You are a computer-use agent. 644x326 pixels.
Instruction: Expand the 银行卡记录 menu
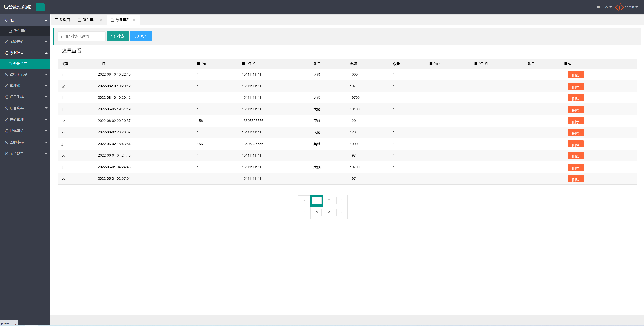(x=25, y=74)
